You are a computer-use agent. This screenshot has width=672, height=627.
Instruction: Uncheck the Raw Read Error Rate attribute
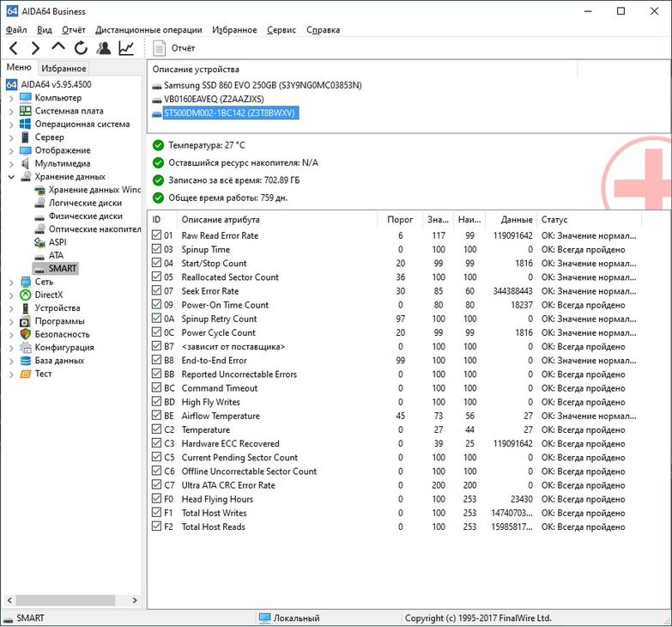(x=156, y=235)
